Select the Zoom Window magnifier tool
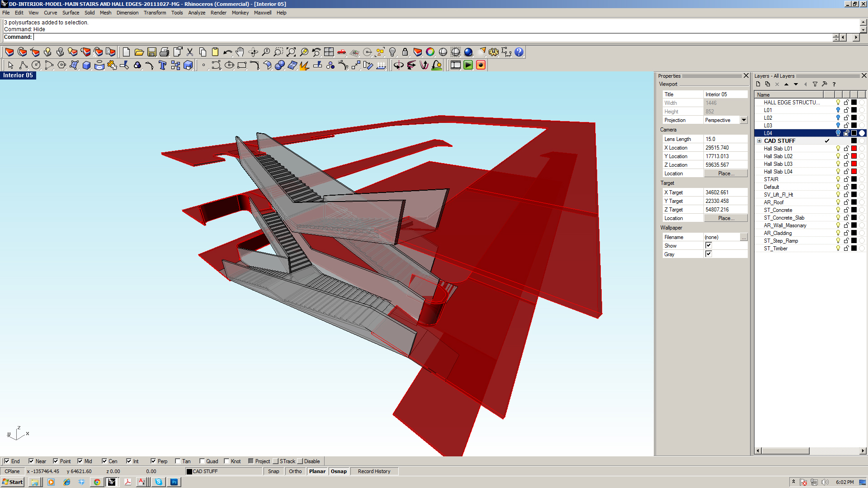Screen dimensions: 868x488 pos(278,52)
